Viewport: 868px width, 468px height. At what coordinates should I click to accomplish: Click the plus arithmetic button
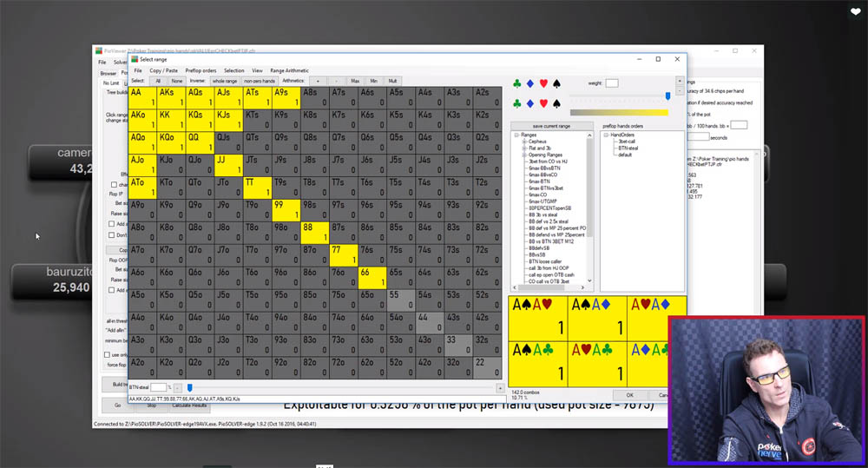[x=318, y=81]
